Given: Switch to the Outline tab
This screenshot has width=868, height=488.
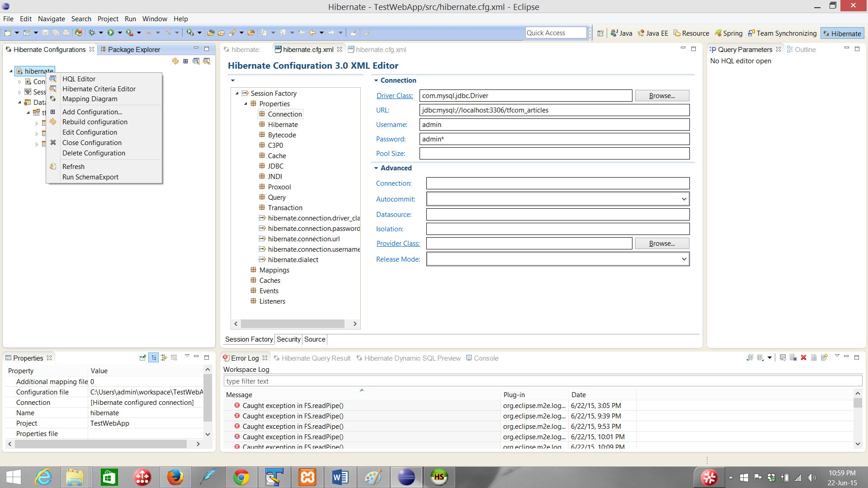Looking at the screenshot, I should (x=802, y=50).
